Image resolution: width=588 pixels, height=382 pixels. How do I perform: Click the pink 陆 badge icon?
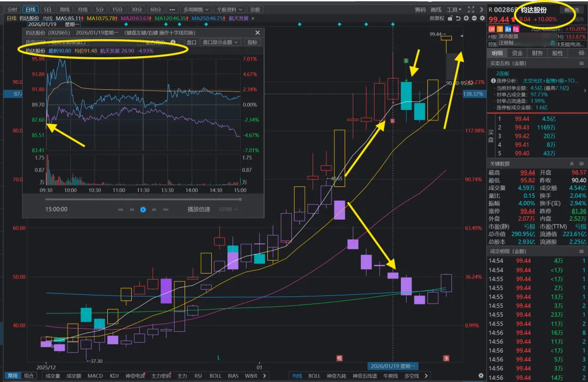[516, 29]
